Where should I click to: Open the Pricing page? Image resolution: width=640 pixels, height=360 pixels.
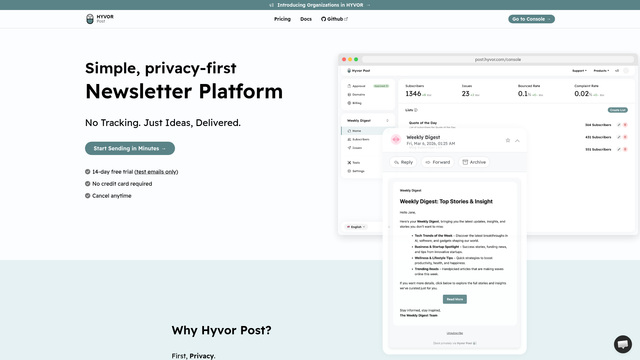282,19
